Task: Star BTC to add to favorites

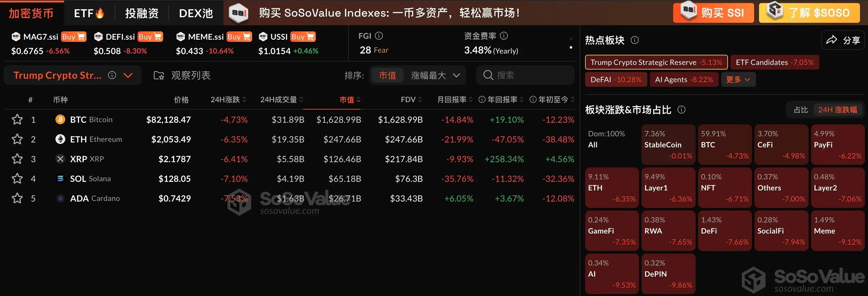Action: pos(17,120)
